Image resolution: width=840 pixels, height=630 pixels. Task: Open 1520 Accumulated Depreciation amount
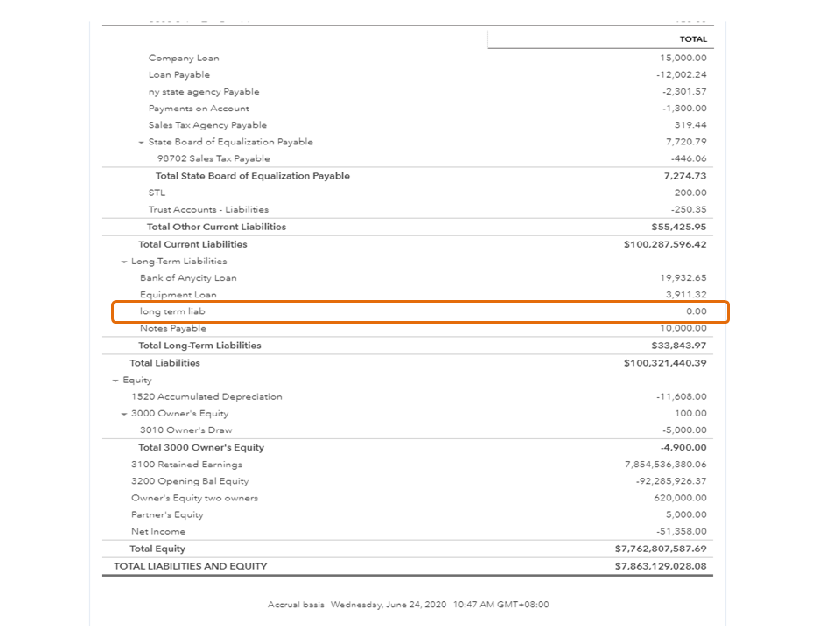[682, 397]
